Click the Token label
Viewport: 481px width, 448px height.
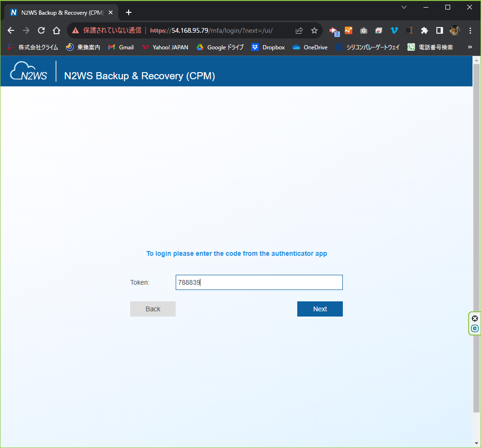click(x=140, y=282)
